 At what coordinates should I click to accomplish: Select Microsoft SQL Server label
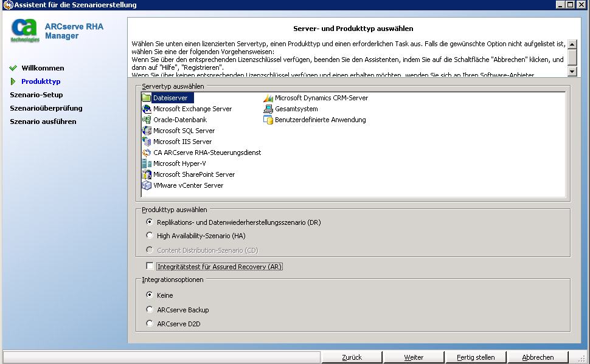point(184,131)
